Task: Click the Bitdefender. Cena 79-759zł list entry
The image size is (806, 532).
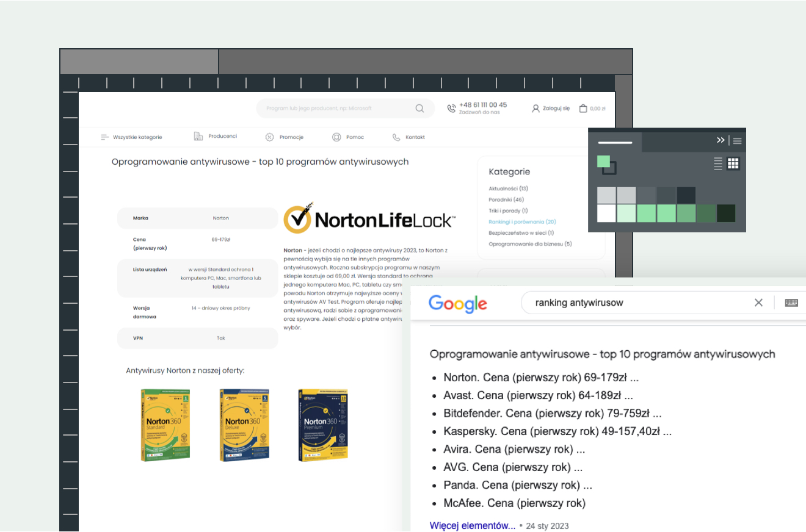Action: point(553,414)
